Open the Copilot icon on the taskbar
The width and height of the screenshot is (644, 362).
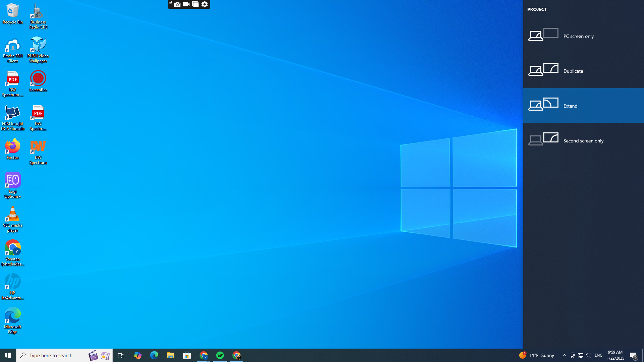138,355
